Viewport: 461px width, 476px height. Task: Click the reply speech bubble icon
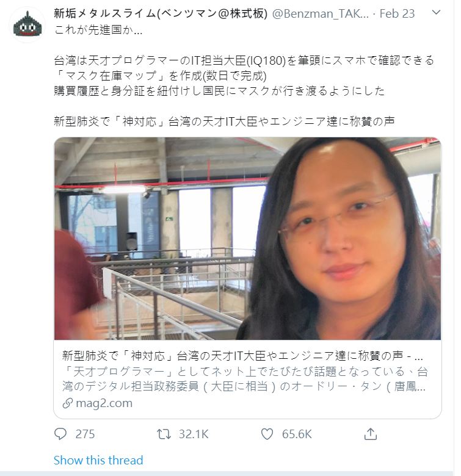point(60,434)
